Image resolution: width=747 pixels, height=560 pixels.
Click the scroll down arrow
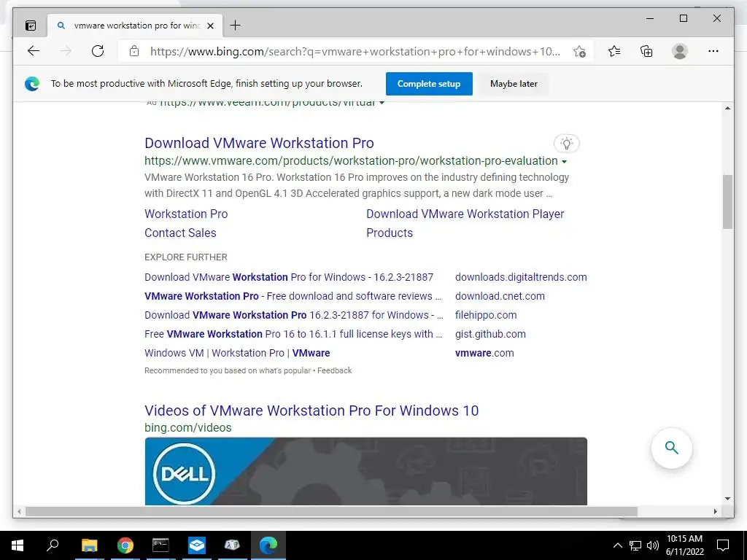click(x=727, y=499)
